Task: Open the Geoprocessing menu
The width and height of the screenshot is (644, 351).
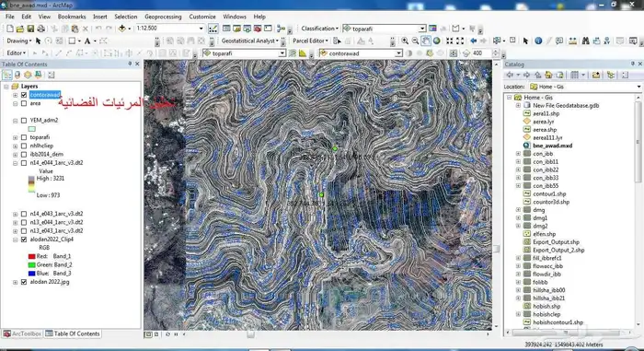Action: coord(163,17)
